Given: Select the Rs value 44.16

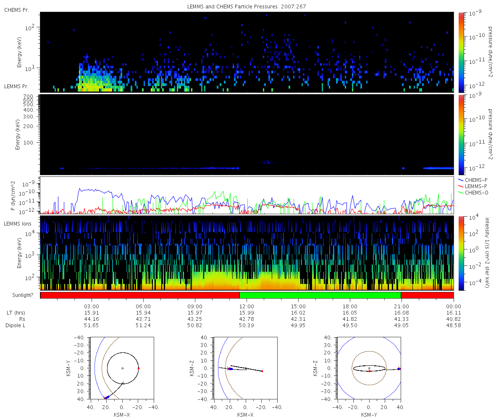Looking at the screenshot, I should [92, 319].
